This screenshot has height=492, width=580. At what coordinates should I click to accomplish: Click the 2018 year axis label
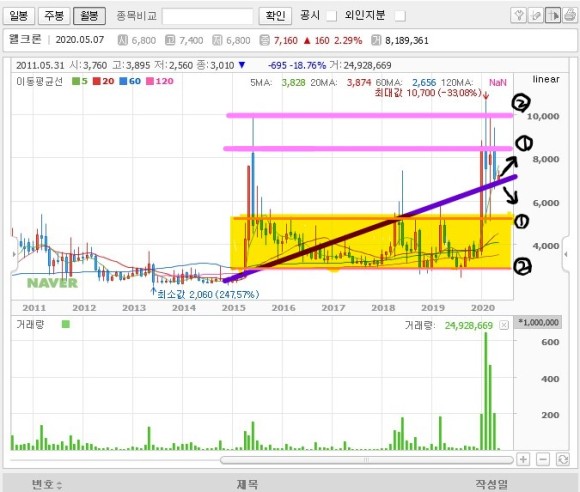(x=383, y=308)
